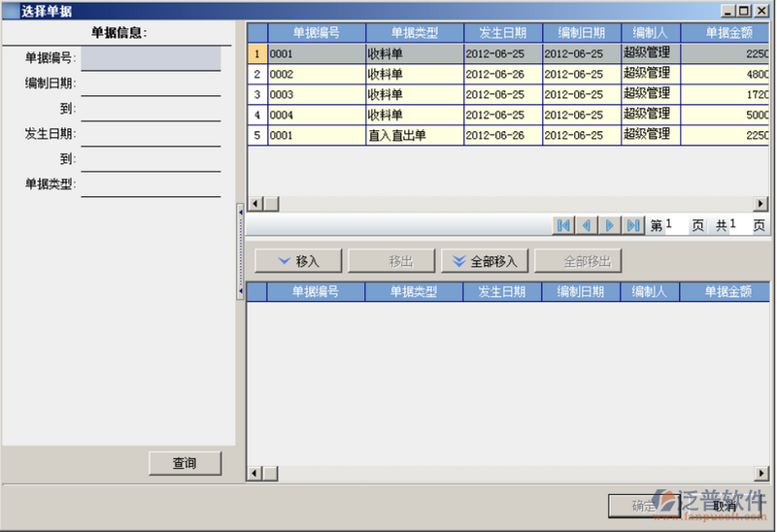Sort top table by 发生日期 header
This screenshot has width=777, height=532.
(502, 33)
